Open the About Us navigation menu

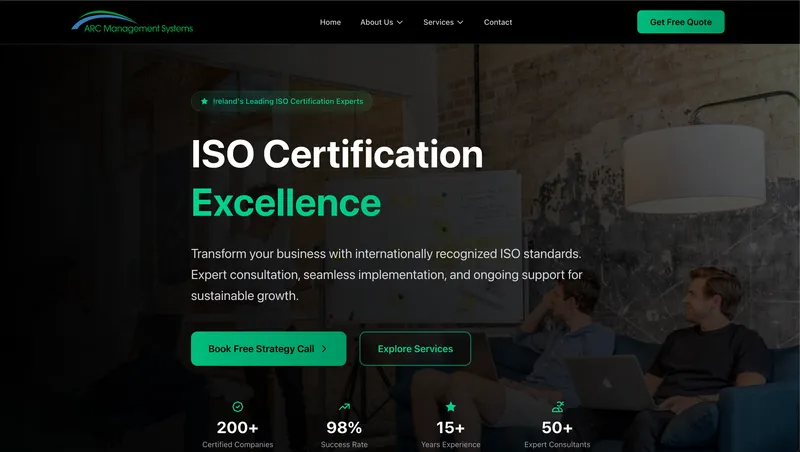point(377,22)
